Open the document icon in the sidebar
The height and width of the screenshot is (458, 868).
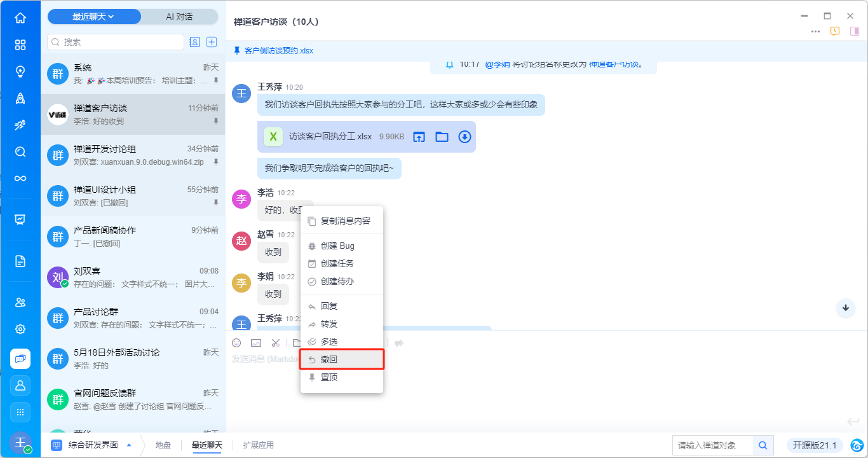click(20, 261)
